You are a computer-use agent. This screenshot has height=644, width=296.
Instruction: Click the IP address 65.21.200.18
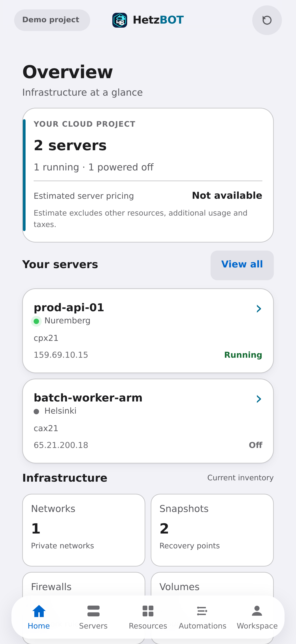pos(61,445)
